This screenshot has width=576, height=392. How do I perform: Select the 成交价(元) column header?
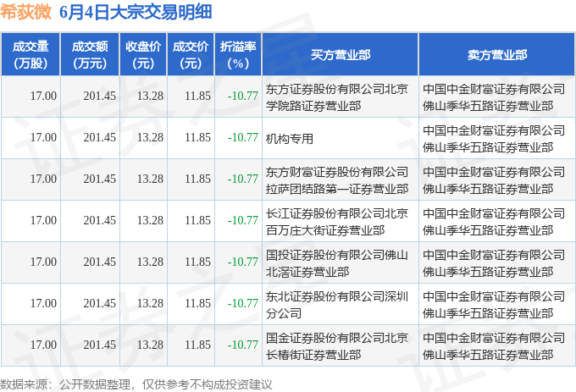191,55
